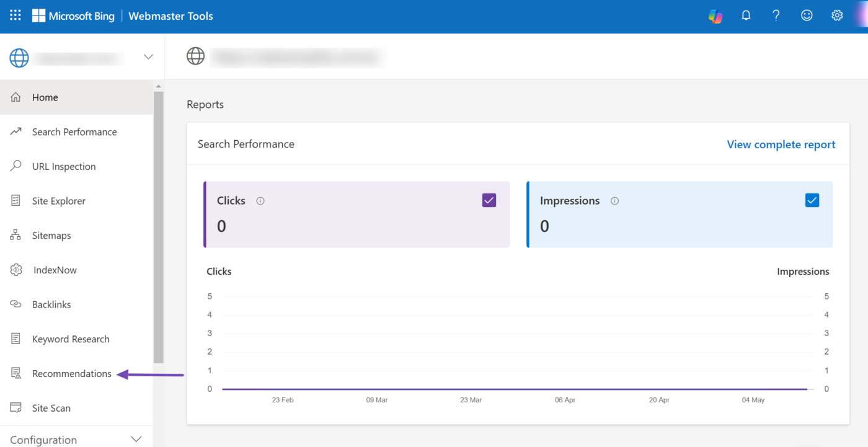
Task: Open the URL Inspection page
Action: coord(64,167)
